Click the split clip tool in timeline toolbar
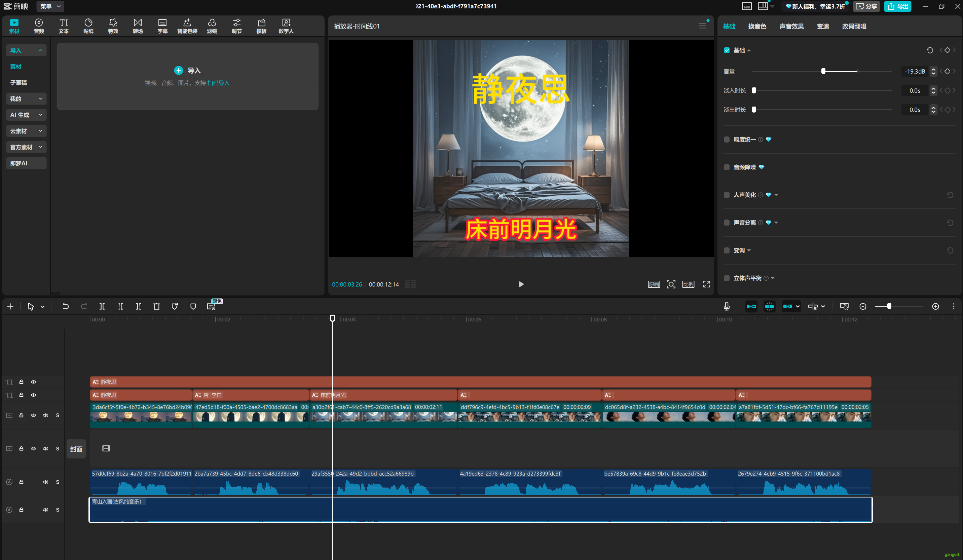This screenshot has width=963, height=560. pos(102,306)
